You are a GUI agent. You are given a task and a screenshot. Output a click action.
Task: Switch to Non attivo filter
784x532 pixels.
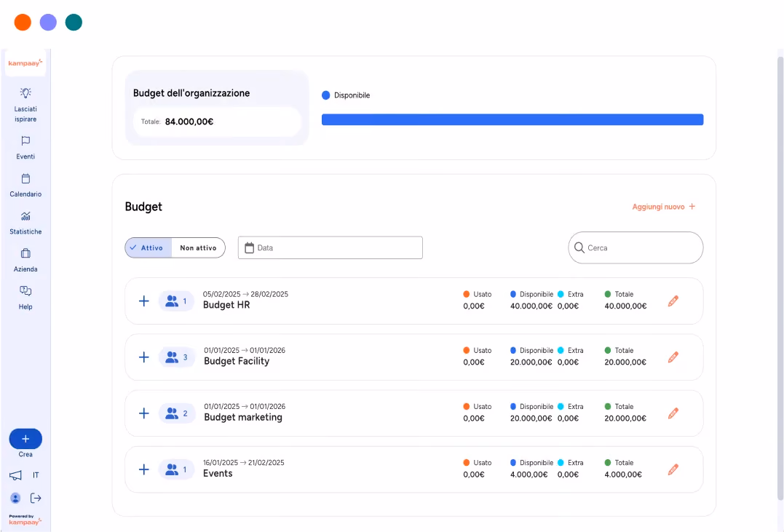point(198,247)
